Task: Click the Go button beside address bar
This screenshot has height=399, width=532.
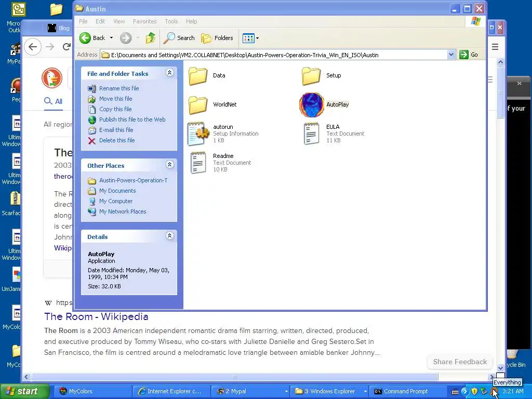Action: click(x=469, y=55)
